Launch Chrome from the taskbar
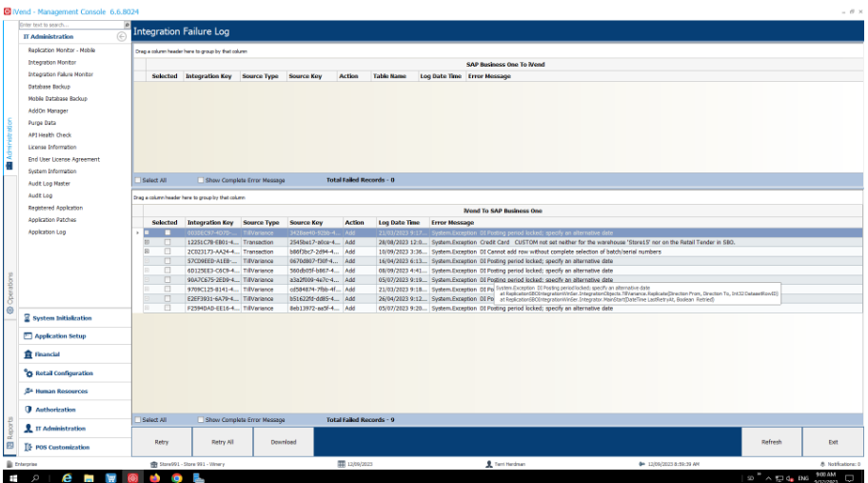The image size is (868, 483). (x=177, y=478)
